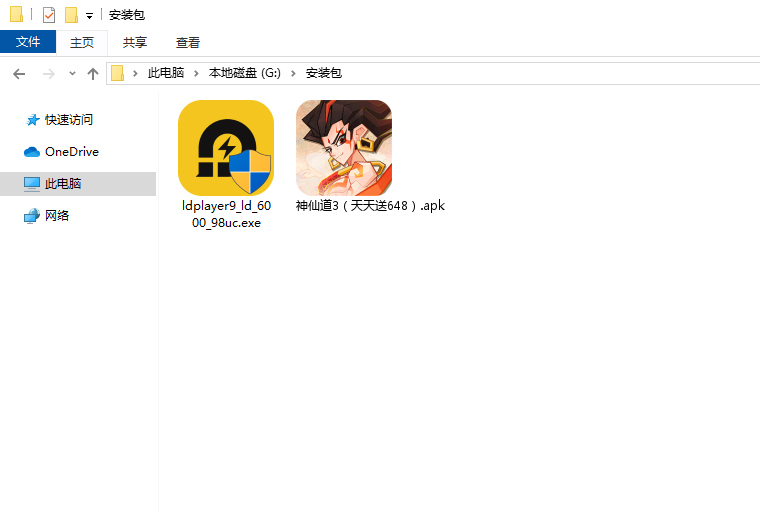This screenshot has height=512, width=760.
Task: Go up one folder level with the up arrow
Action: 93,74
